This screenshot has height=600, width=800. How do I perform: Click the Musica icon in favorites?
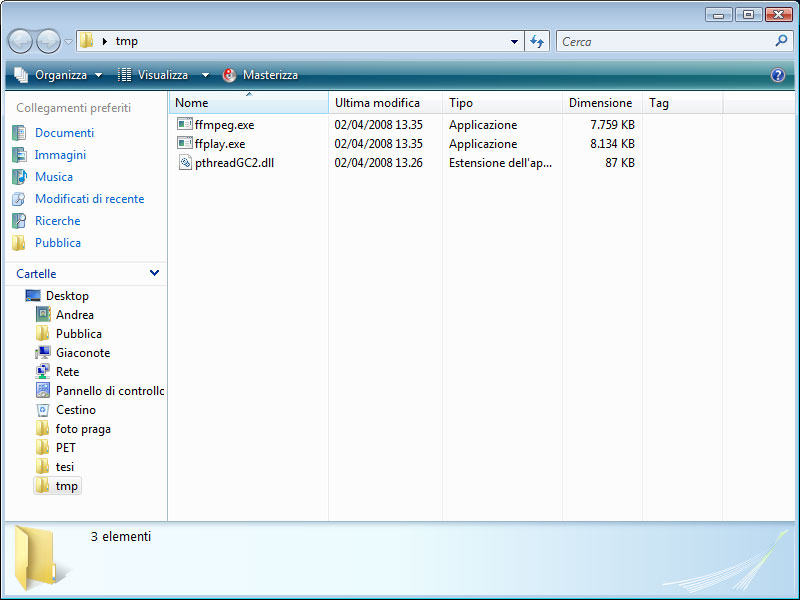click(x=19, y=177)
